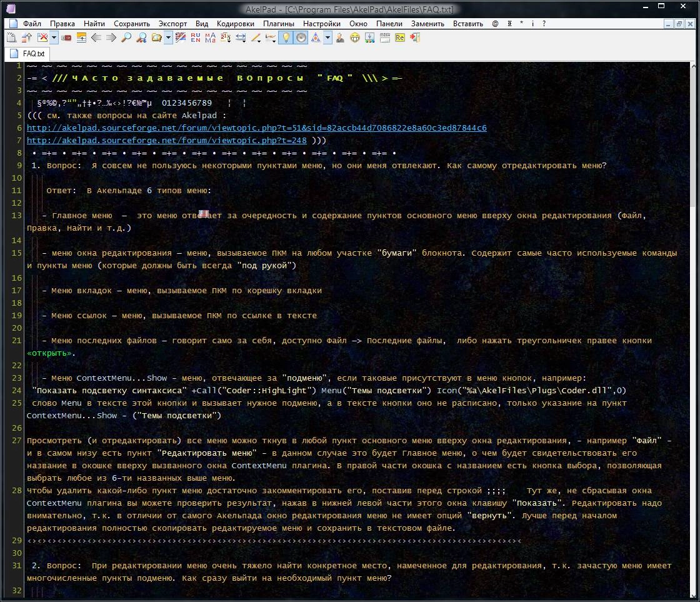Open the pencil marker dropdown icon

[x=256, y=38]
